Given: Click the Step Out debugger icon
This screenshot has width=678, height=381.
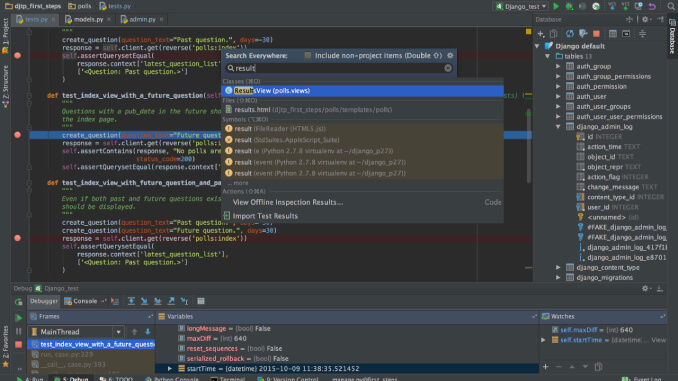Looking at the screenshot, I should [x=171, y=301].
